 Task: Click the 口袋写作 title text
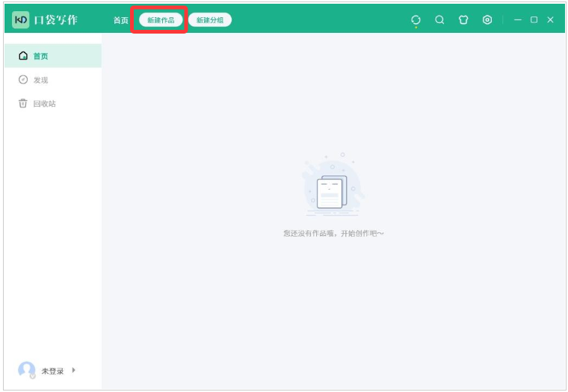coord(56,20)
